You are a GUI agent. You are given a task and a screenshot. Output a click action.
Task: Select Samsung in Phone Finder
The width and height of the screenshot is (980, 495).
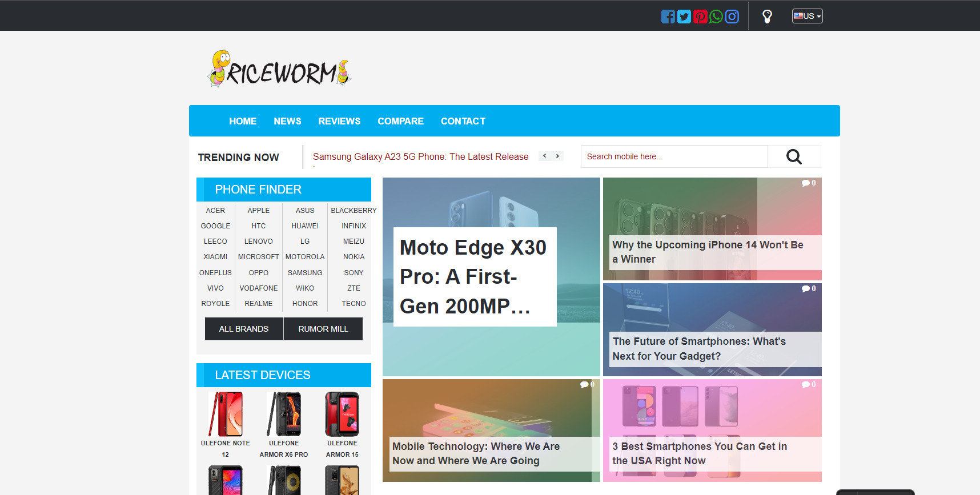coord(305,273)
